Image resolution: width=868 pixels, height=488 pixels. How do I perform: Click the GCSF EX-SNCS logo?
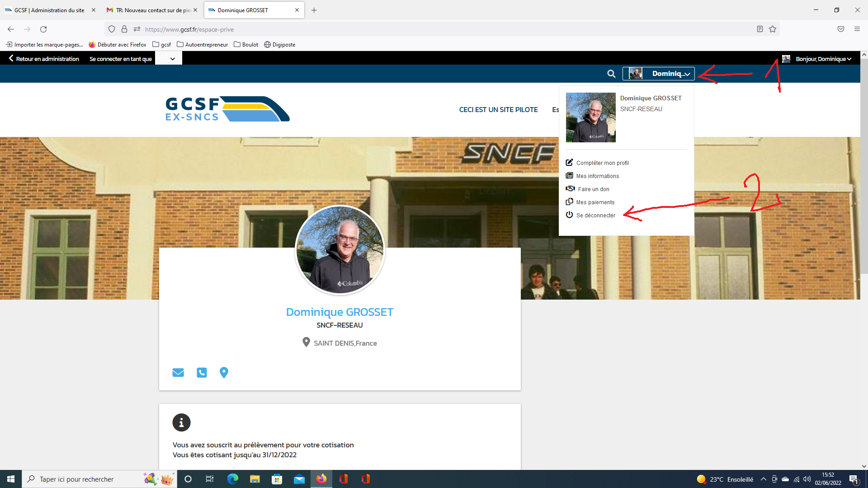[227, 109]
